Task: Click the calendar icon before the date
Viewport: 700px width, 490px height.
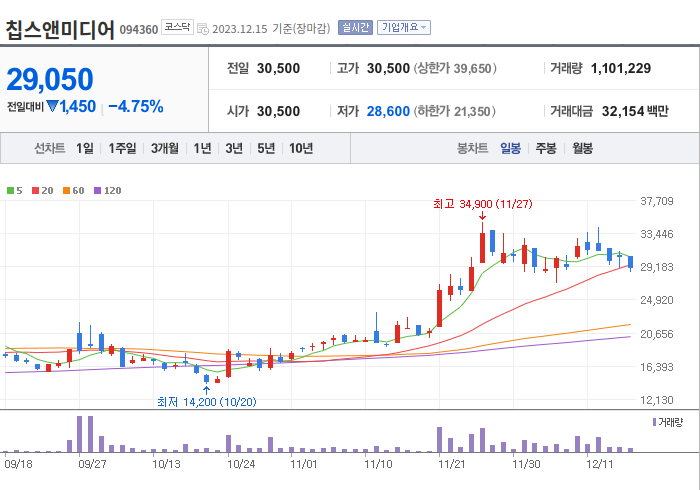Action: coord(203,29)
